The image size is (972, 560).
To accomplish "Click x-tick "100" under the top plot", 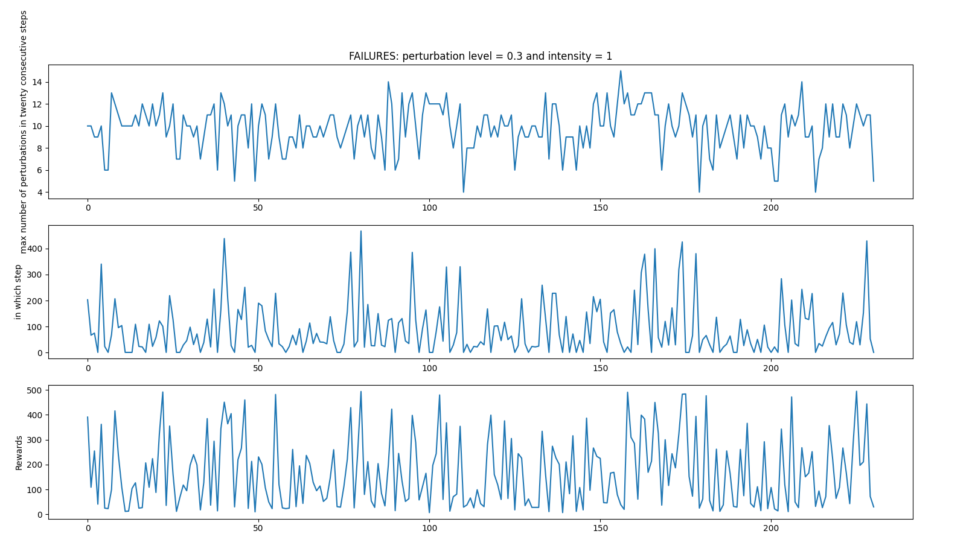I will point(429,208).
